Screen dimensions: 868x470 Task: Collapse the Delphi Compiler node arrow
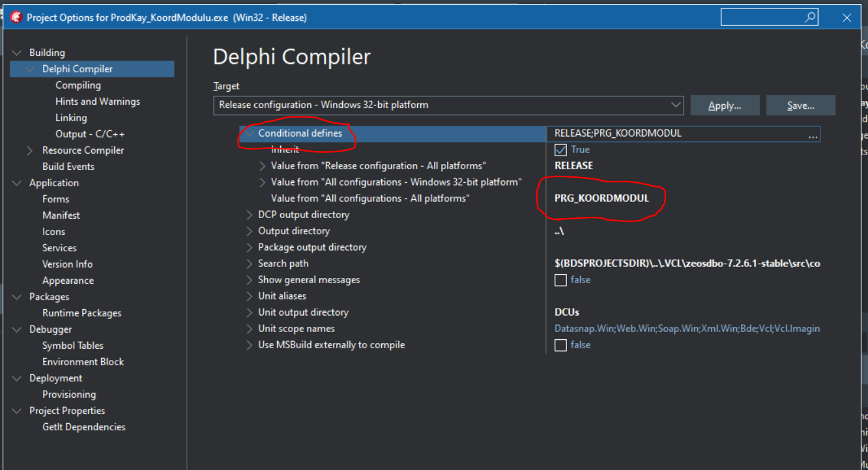30,69
